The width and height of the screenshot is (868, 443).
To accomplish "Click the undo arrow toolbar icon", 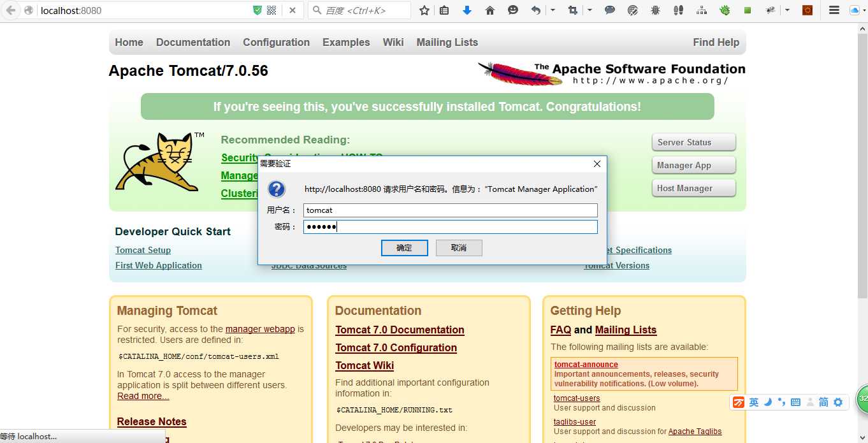I will coord(535,10).
